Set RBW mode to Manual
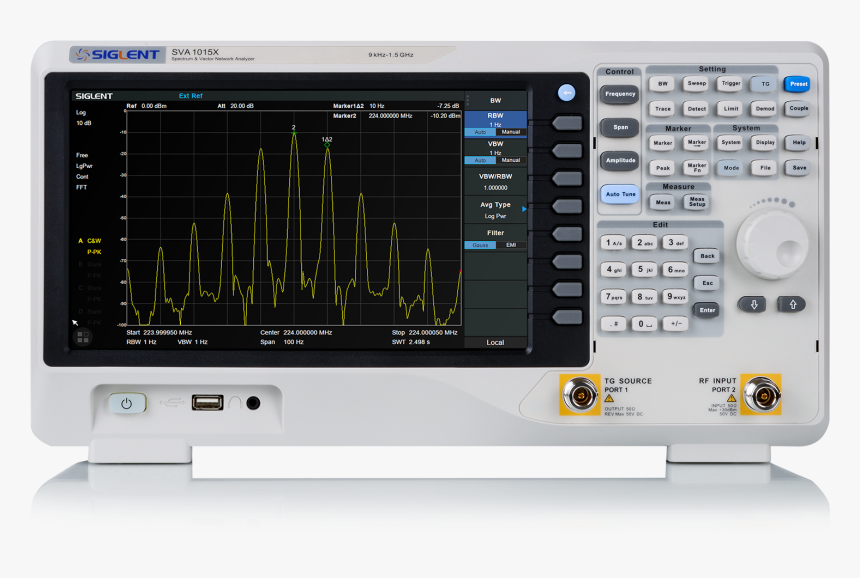 click(x=511, y=132)
